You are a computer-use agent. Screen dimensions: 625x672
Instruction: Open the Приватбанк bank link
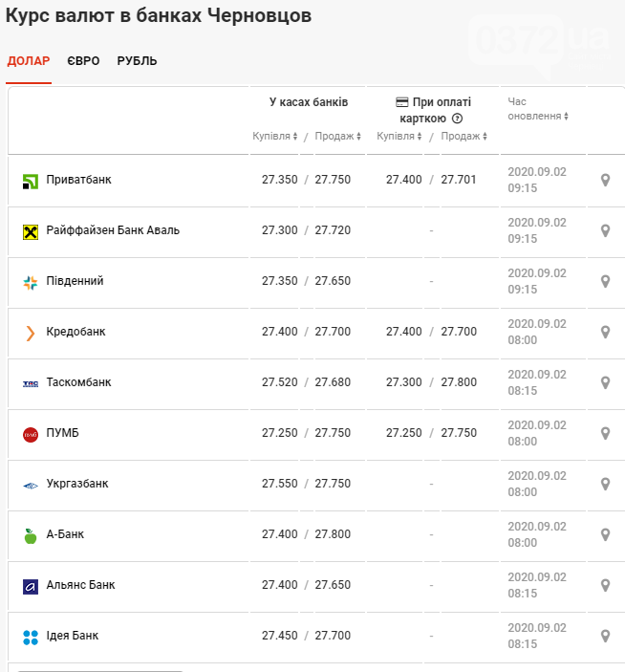[x=78, y=180]
